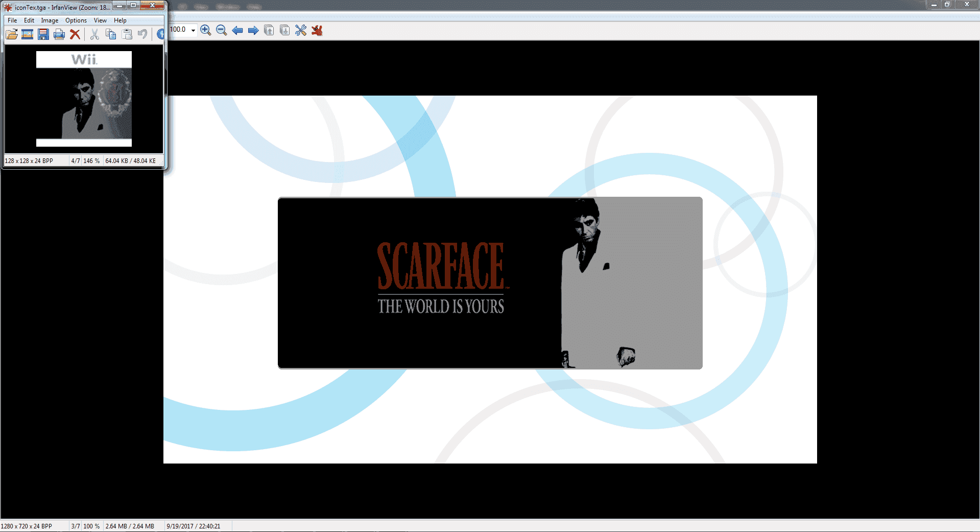
Task: Click the Copy icon
Action: coord(111,34)
